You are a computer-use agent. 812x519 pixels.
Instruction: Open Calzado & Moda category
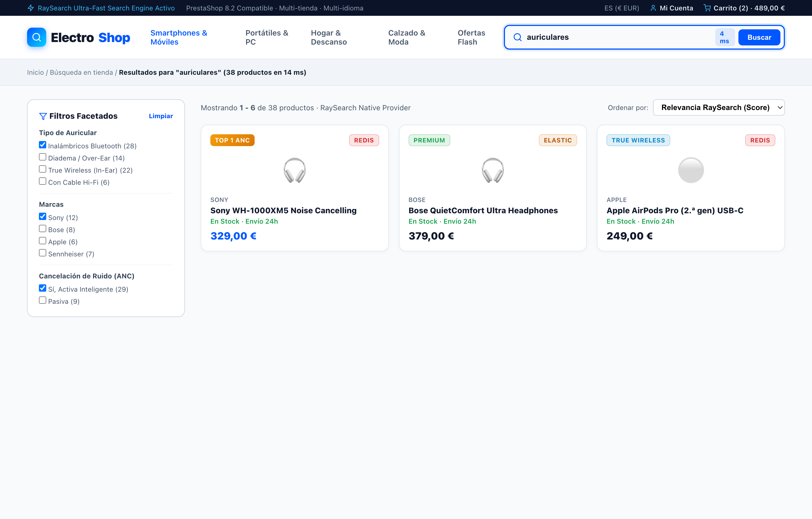coord(407,37)
